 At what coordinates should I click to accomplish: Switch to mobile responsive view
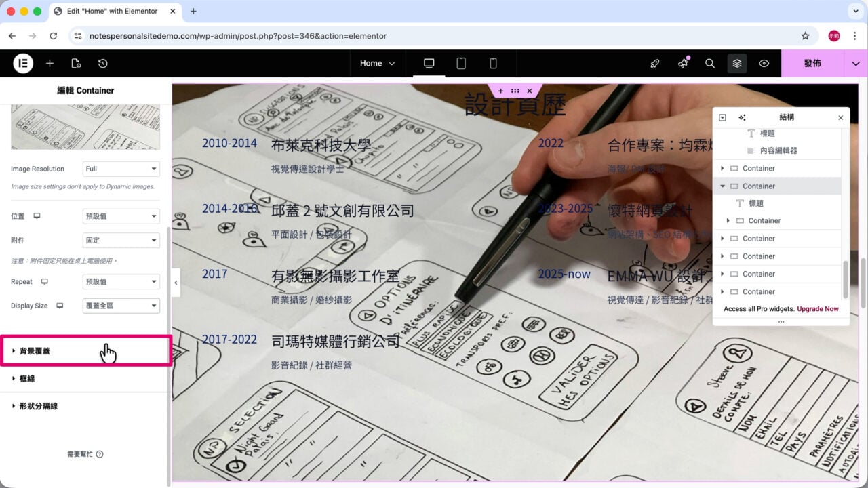[x=493, y=63]
